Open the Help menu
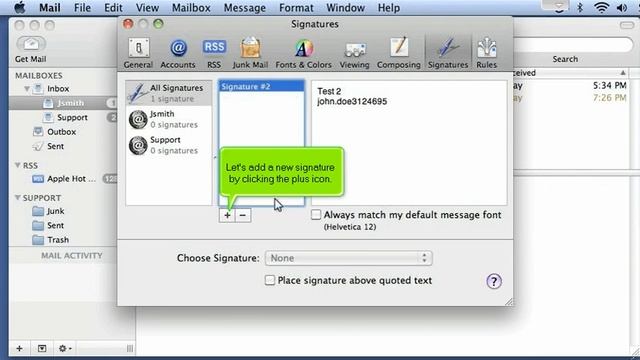 [x=388, y=7]
